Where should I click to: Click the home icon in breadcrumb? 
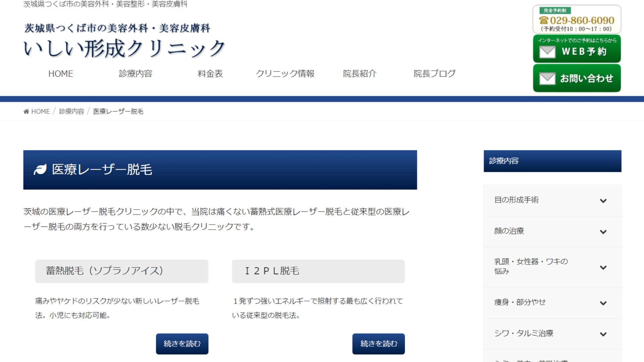pos(26,111)
